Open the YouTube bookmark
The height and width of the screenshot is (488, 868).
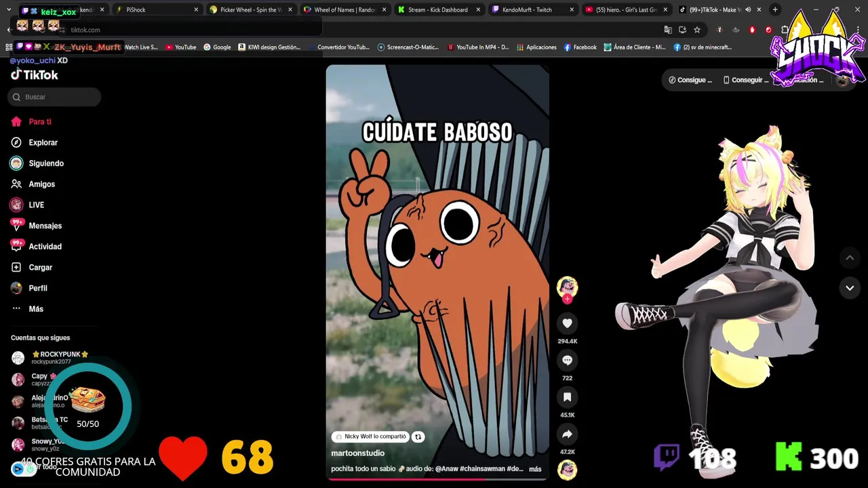point(181,47)
